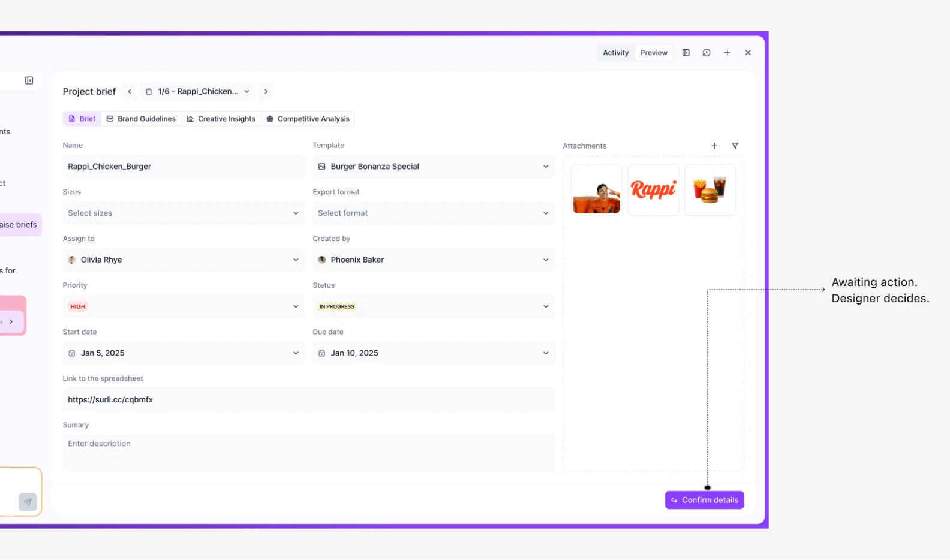This screenshot has width=950, height=560.
Task: Open the IN PROGRESS status dropdown
Action: pos(434,306)
